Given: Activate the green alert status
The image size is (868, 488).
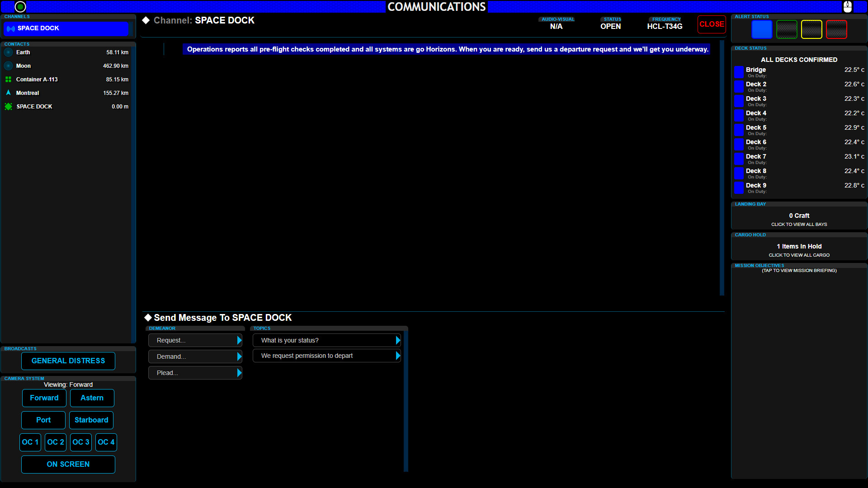Looking at the screenshot, I should pyautogui.click(x=787, y=29).
